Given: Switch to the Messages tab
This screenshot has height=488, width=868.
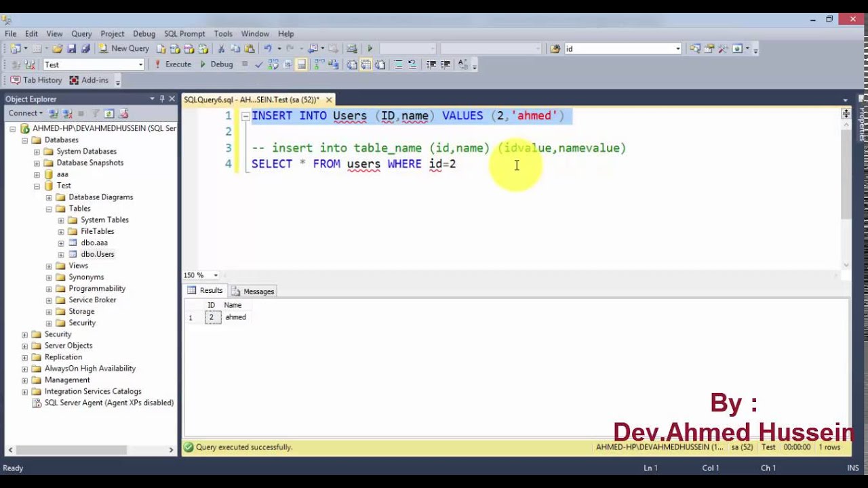Looking at the screenshot, I should [253, 291].
